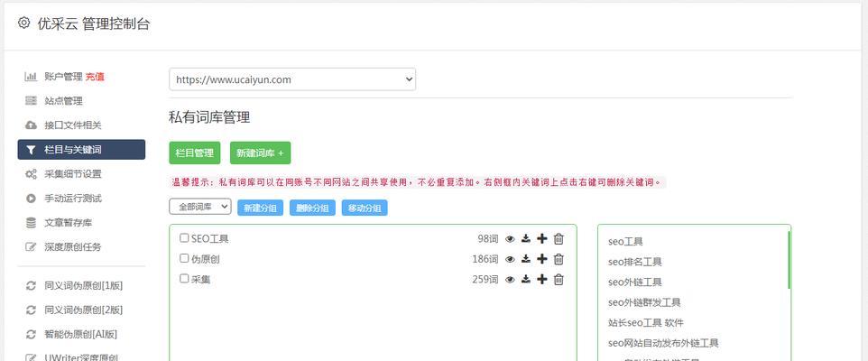Add keywords to the 采集 library

tap(542, 279)
